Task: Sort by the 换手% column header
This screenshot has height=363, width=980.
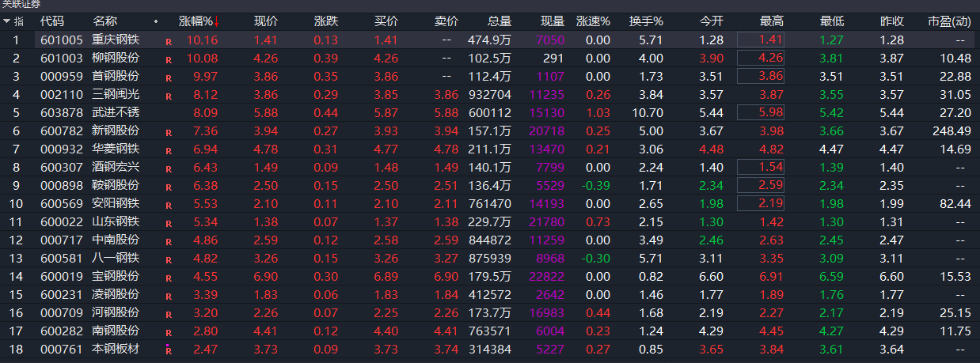Action: [x=646, y=21]
